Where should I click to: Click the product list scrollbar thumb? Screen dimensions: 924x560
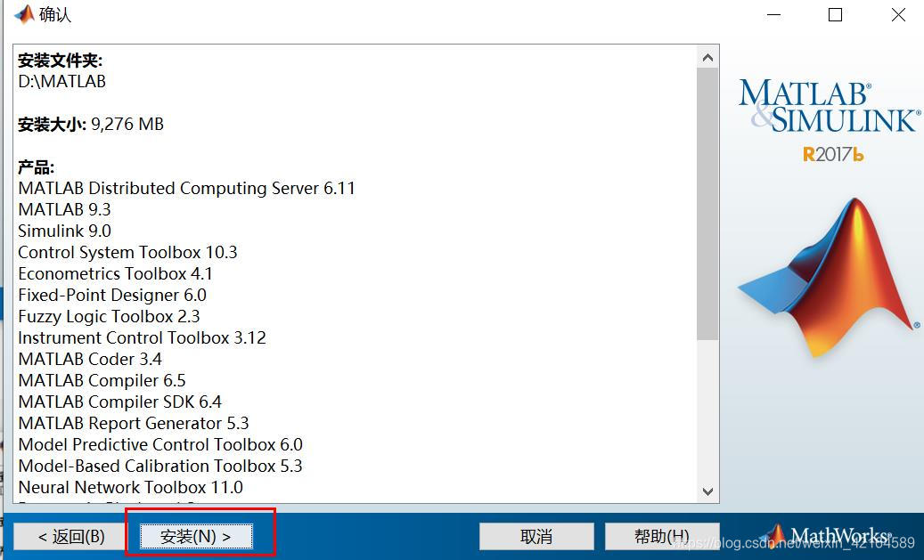coord(707,205)
